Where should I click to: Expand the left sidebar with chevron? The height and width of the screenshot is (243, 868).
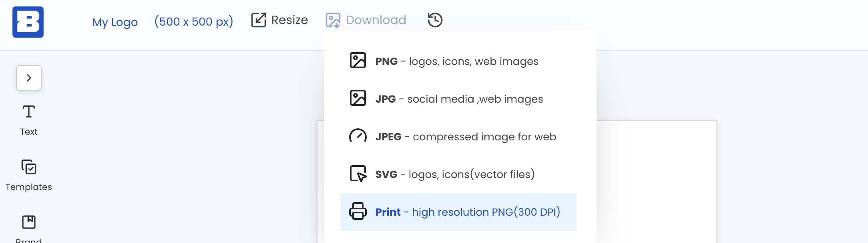[29, 78]
